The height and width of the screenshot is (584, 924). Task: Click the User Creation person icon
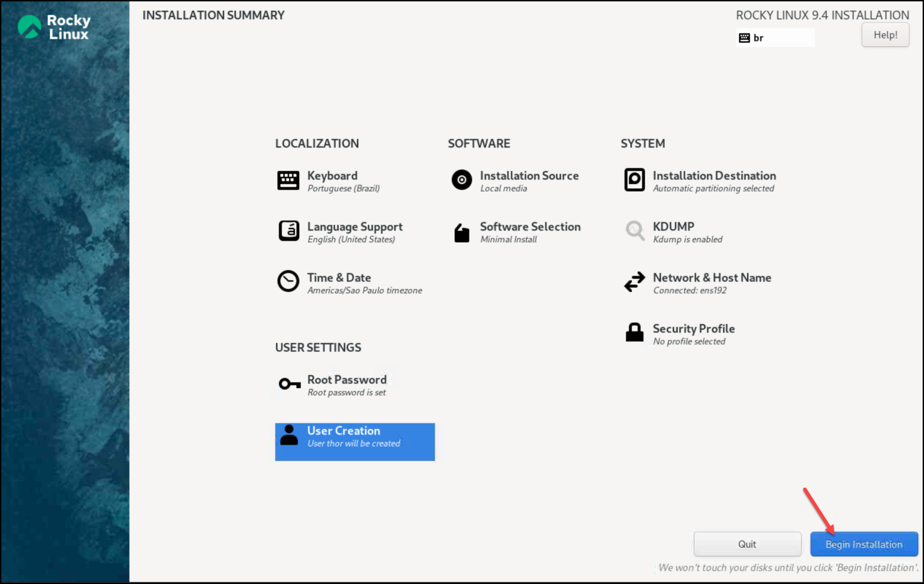[289, 436]
